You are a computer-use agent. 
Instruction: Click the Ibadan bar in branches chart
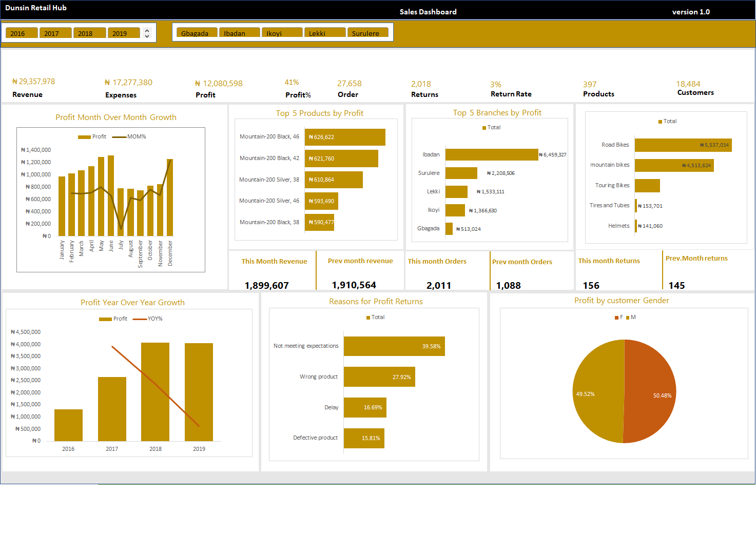[x=491, y=154]
